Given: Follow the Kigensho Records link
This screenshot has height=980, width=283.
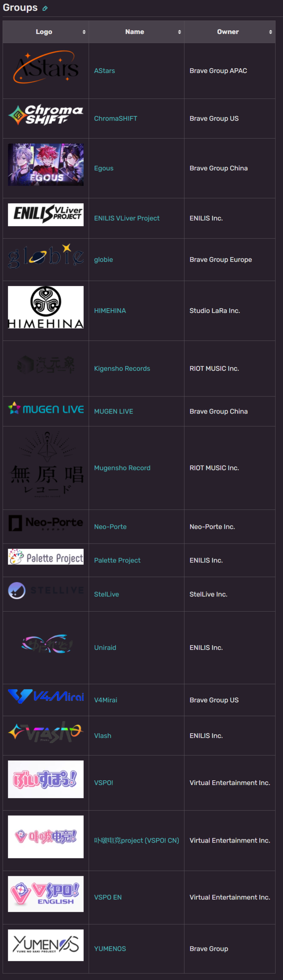Looking at the screenshot, I should click(x=122, y=369).
